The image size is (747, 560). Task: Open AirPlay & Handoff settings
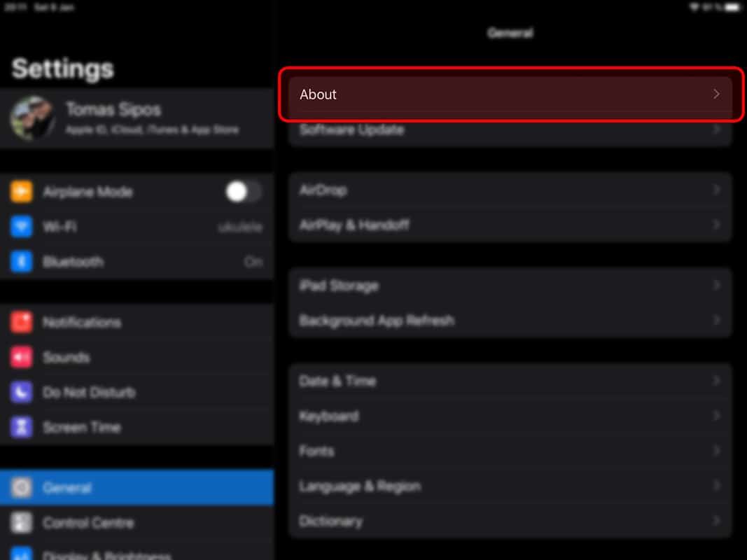pos(510,225)
